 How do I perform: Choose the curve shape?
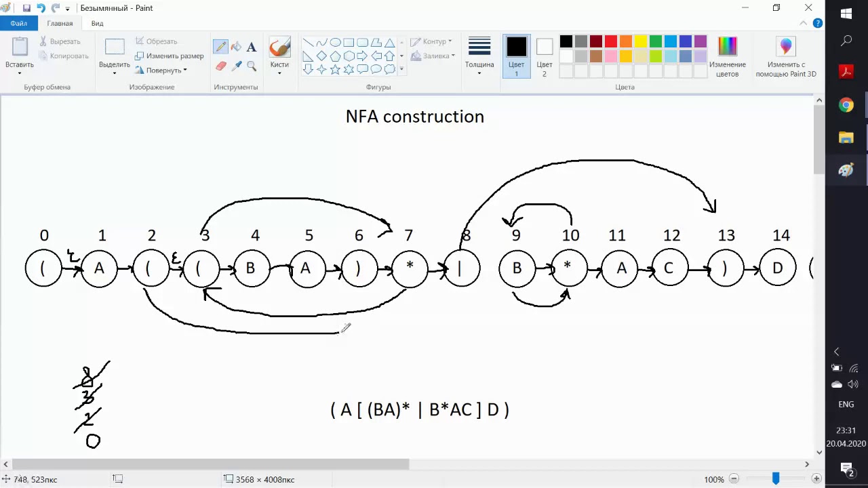pyautogui.click(x=321, y=42)
